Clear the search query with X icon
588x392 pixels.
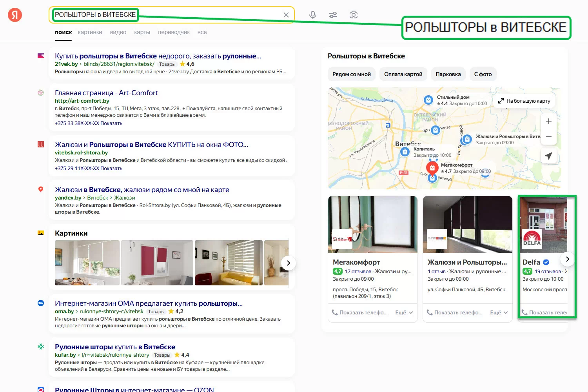(x=286, y=15)
